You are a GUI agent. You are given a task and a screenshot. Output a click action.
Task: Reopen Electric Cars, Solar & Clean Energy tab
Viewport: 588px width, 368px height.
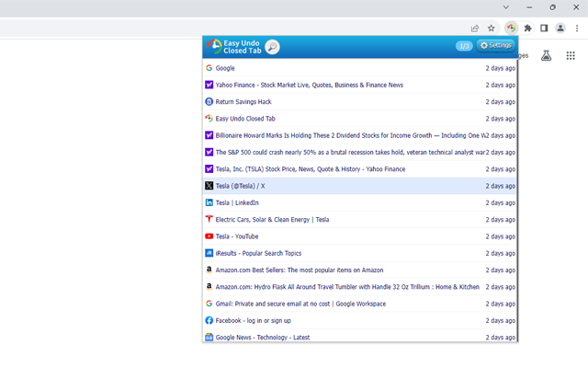coord(360,220)
